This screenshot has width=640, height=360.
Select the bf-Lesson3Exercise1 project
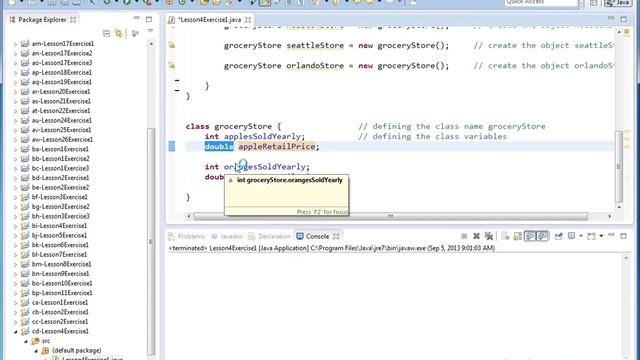[60, 197]
